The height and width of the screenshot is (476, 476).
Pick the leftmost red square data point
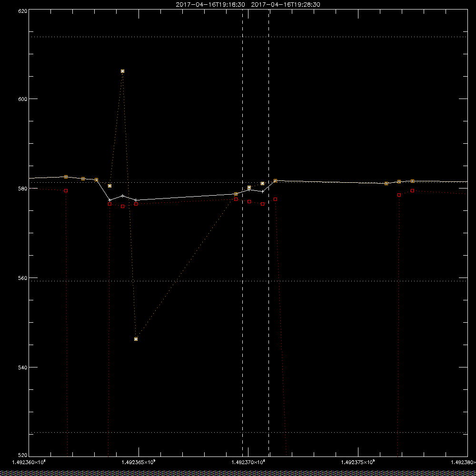[66, 191]
